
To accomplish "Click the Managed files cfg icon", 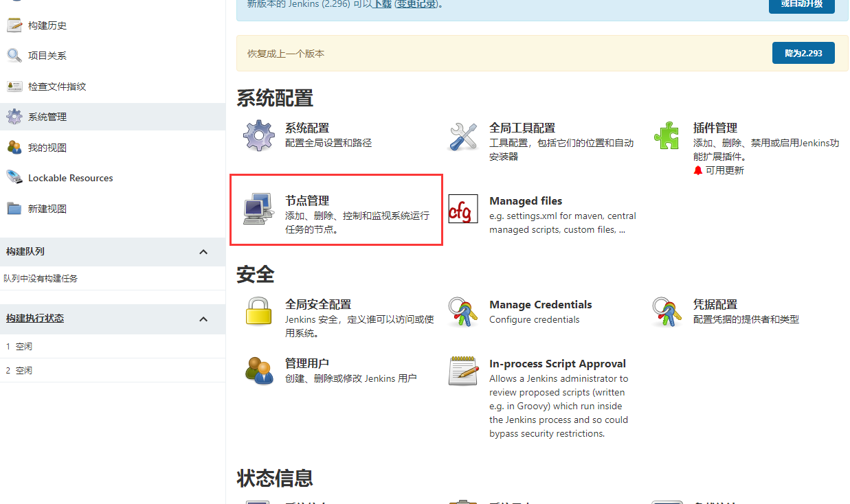I will coord(463,209).
